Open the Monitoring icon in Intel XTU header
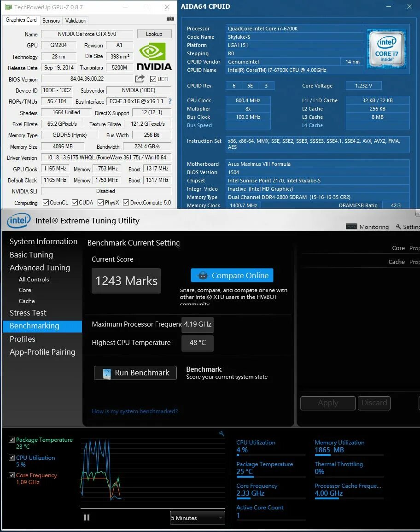Screen dimensions: 420x532 [351, 227]
